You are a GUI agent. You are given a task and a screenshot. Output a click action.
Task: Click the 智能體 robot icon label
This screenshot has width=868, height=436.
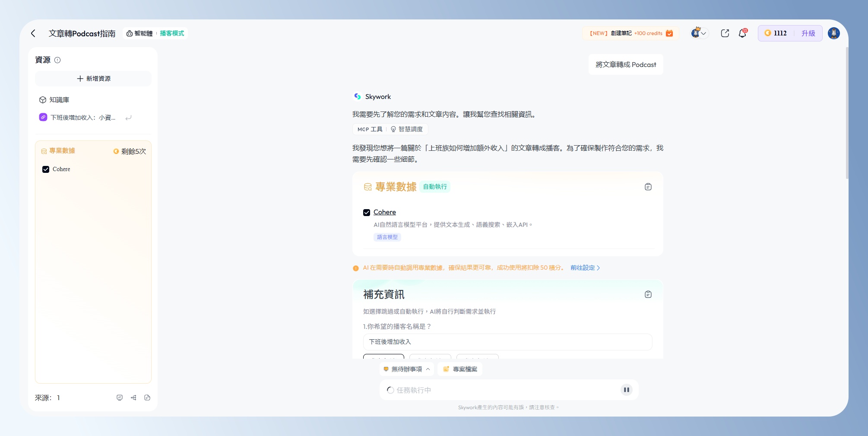pyautogui.click(x=139, y=33)
